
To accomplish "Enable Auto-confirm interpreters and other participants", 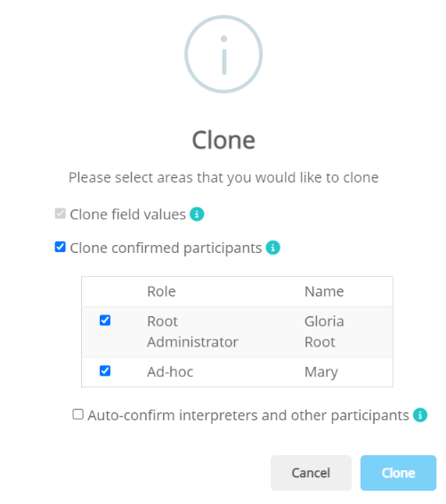I will [78, 414].
